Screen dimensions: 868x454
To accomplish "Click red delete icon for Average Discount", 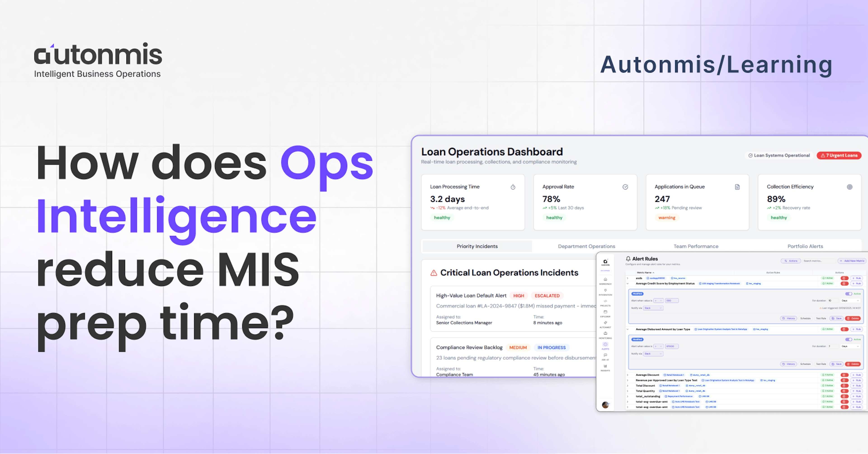I will (x=844, y=375).
